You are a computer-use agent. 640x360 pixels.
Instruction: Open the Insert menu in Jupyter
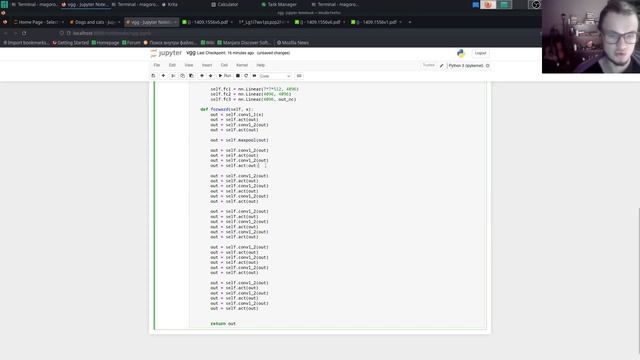coord(207,65)
